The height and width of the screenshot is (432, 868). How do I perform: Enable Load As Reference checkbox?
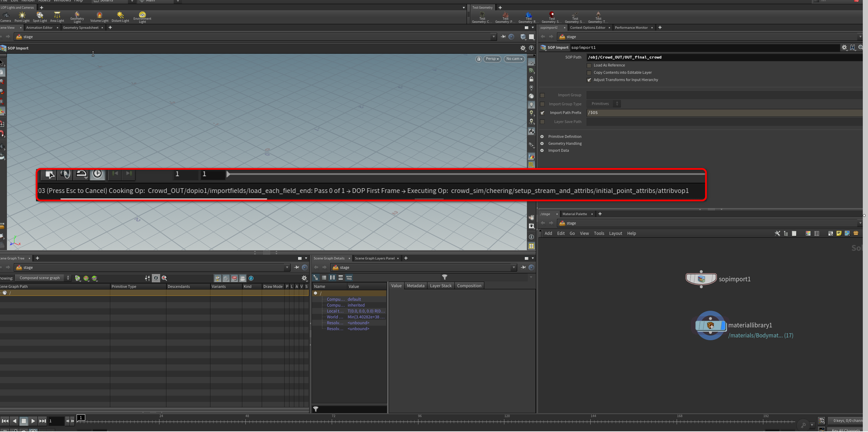589,65
